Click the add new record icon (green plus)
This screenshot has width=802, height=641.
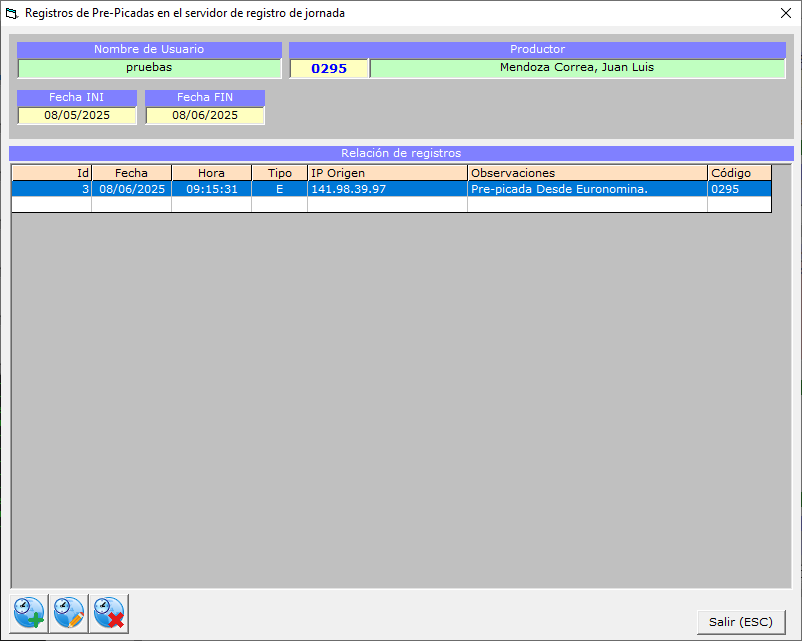click(x=30, y=611)
